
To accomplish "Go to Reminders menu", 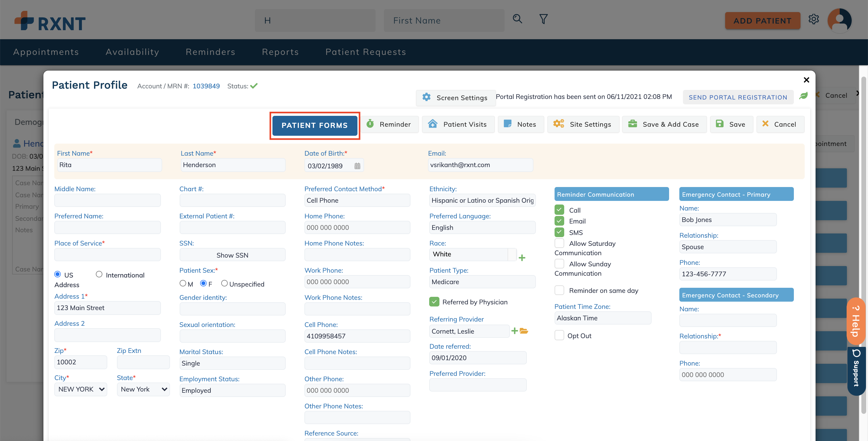I will pyautogui.click(x=211, y=52).
